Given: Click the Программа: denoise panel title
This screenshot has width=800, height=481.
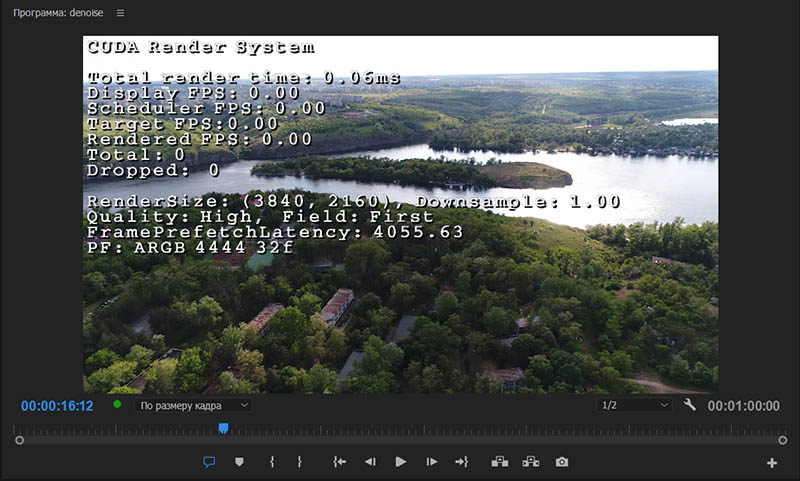Looking at the screenshot, I should (58, 13).
